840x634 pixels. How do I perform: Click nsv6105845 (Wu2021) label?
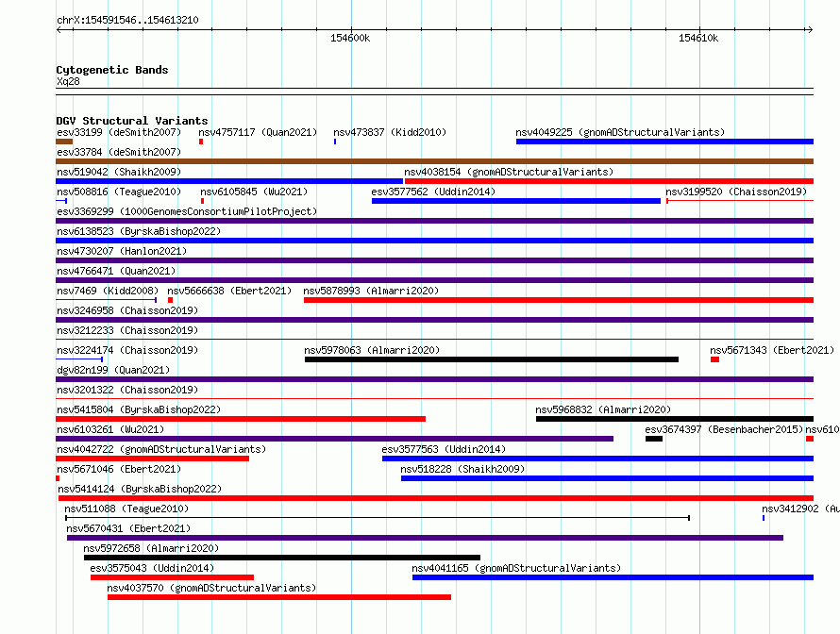click(254, 192)
